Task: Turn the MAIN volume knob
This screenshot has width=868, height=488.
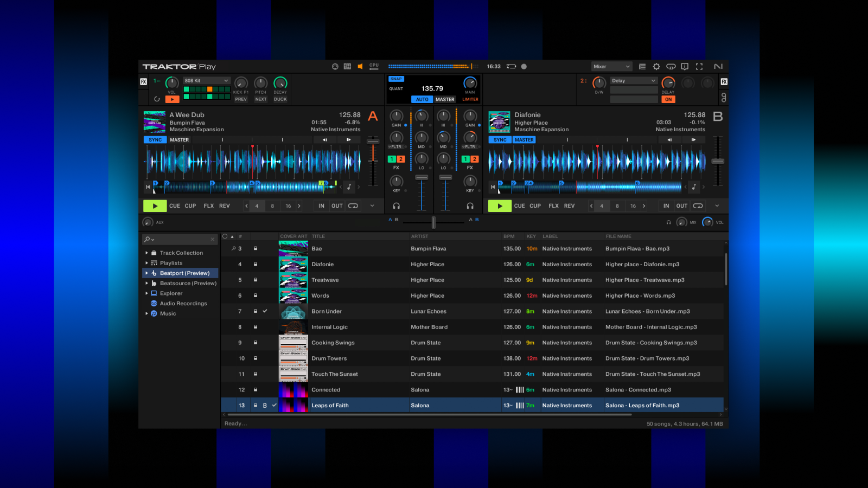Action: pyautogui.click(x=470, y=83)
